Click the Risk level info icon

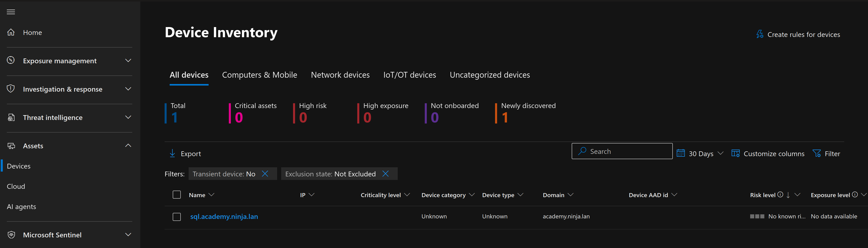pos(780,195)
